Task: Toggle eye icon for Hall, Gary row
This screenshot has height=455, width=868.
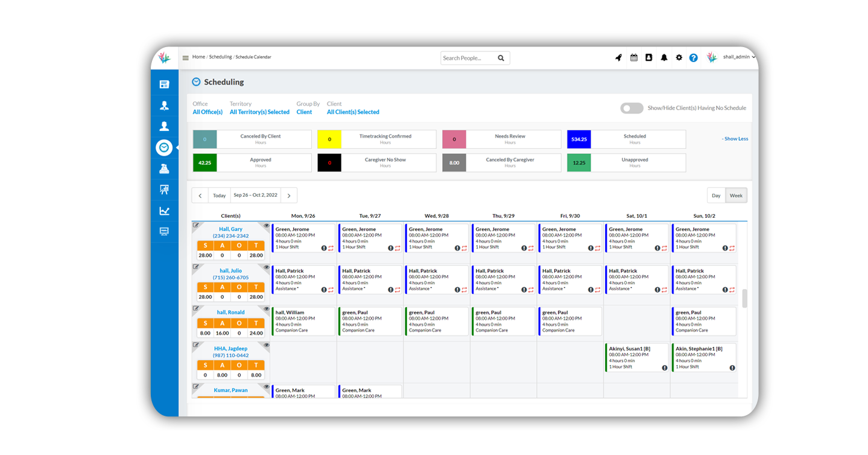Action: (x=266, y=225)
